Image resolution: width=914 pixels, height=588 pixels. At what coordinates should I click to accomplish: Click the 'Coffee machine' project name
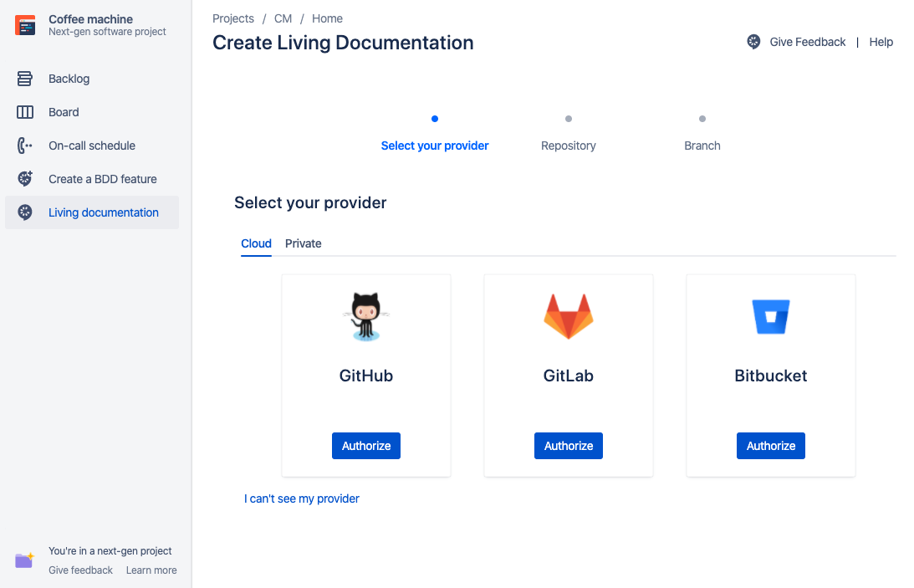pos(90,19)
